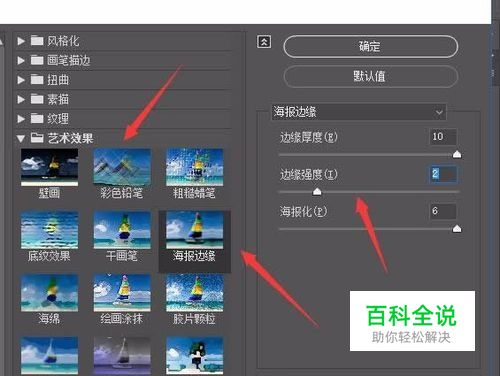Select the 海绵 filter thumbnail
Image resolution: width=500 pixels, height=376 pixels.
pyautogui.click(x=49, y=293)
